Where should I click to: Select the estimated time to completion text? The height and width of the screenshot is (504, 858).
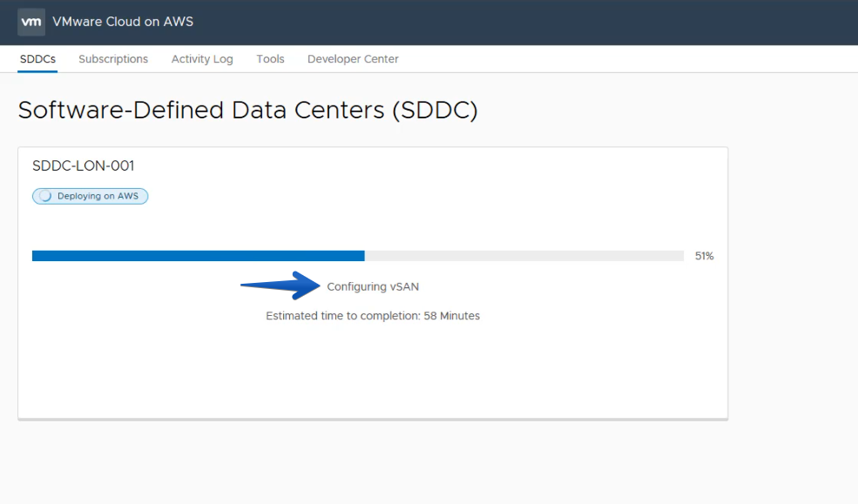[x=373, y=316]
